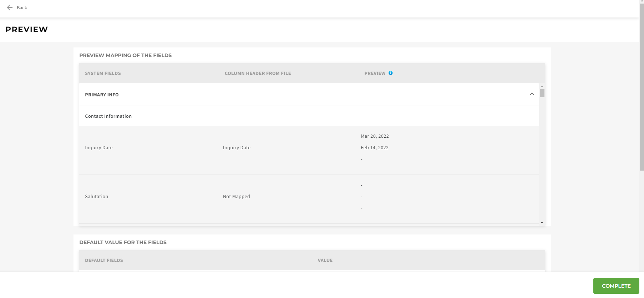Click the page vertical scrollbar thumb
The image size is (644, 298).
642,87
